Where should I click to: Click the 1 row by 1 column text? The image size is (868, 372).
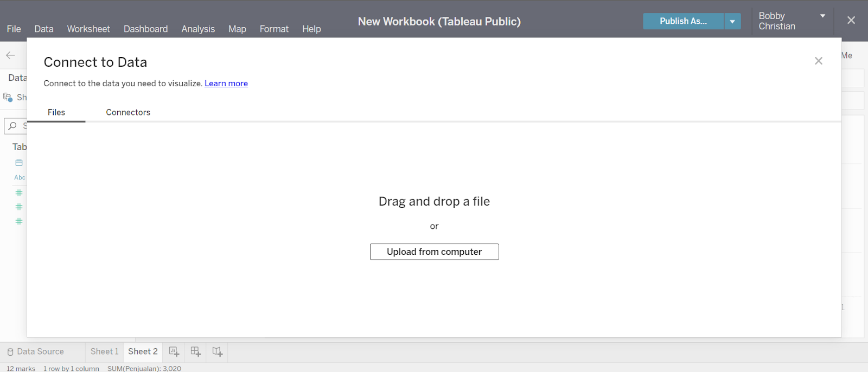click(x=71, y=368)
